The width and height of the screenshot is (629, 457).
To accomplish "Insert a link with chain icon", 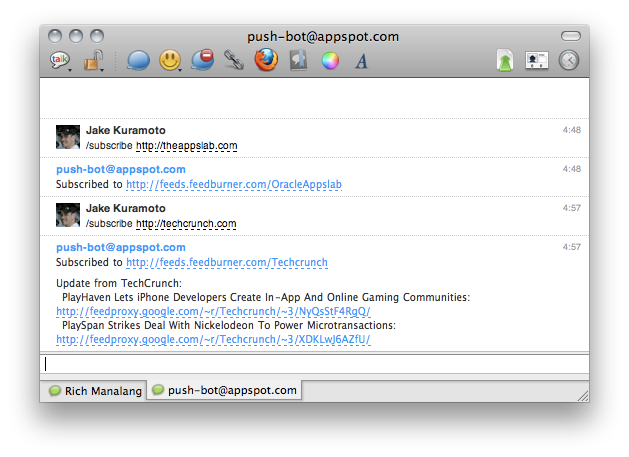I will pyautogui.click(x=234, y=60).
